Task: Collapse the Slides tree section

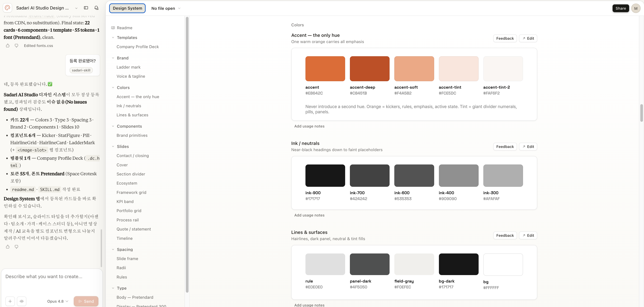Action: (113, 147)
